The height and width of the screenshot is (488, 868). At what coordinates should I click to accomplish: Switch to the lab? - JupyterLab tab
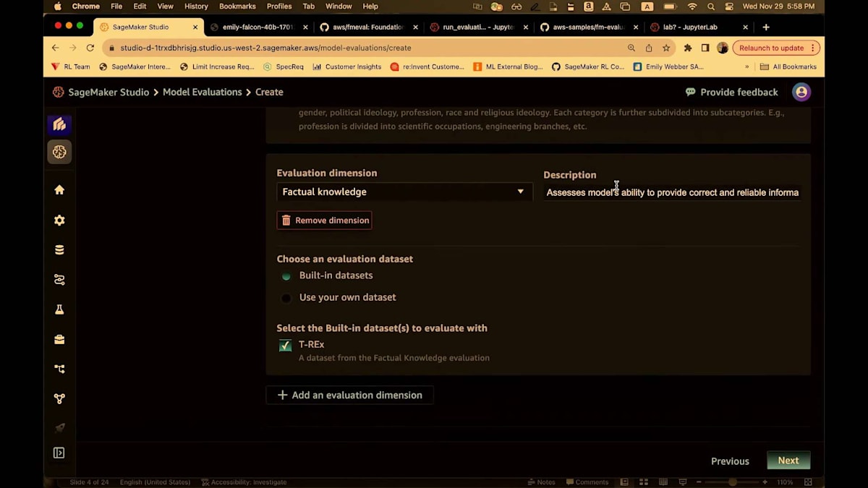[698, 27]
